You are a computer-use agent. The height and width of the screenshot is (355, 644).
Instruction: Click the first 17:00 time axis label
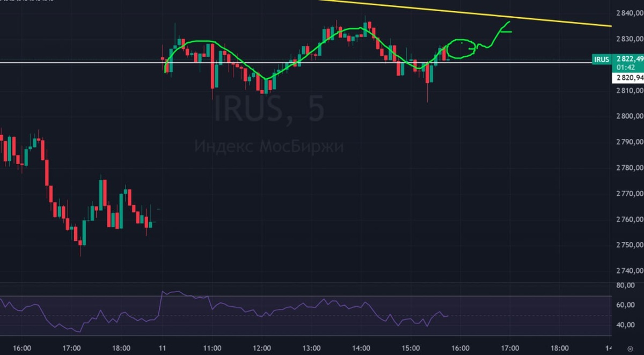71,348
